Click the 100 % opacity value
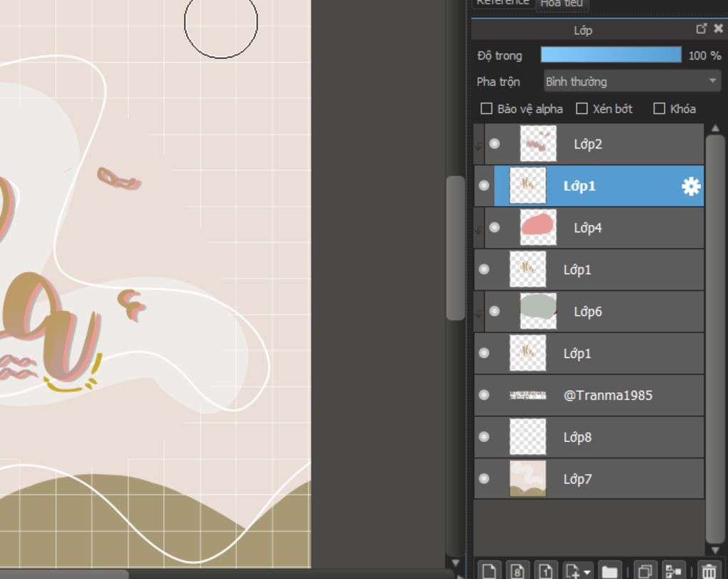The width and height of the screenshot is (728, 579). (705, 55)
